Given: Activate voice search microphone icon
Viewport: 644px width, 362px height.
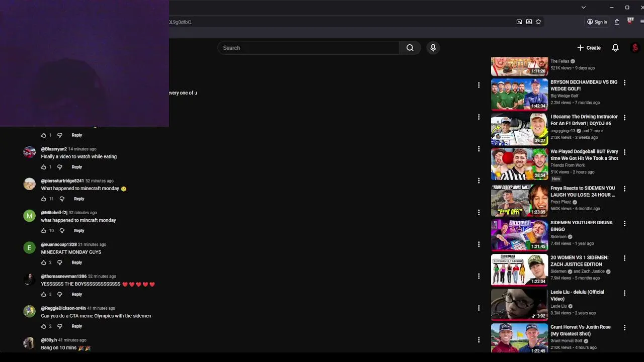Looking at the screenshot, I should pyautogui.click(x=433, y=48).
